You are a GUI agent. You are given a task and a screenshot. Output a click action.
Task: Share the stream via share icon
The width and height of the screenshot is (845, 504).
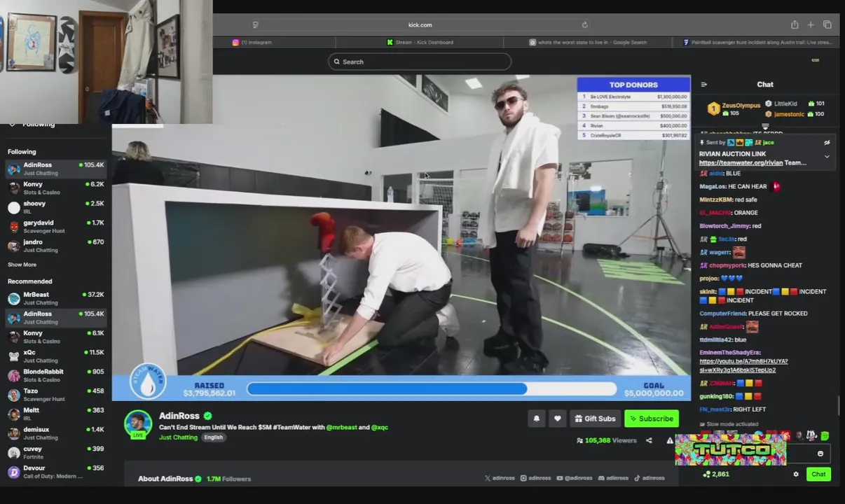point(649,440)
